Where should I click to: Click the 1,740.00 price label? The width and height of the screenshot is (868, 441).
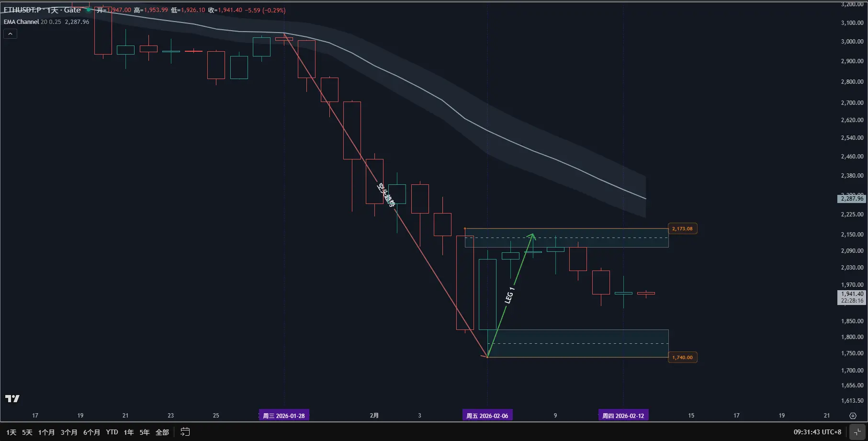(682, 358)
